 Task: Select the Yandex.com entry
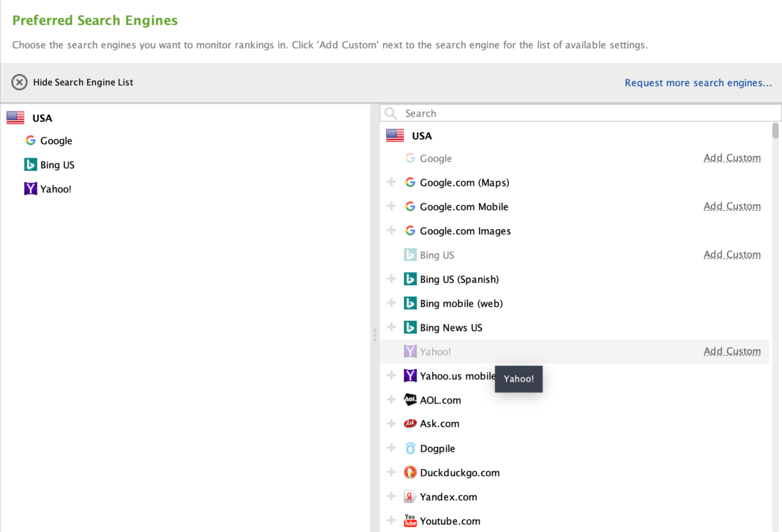click(x=448, y=497)
